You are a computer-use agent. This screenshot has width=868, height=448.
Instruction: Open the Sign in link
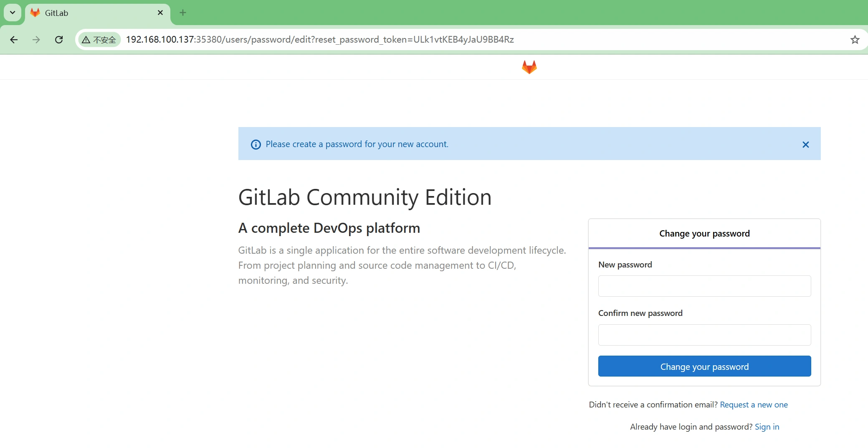767,427
